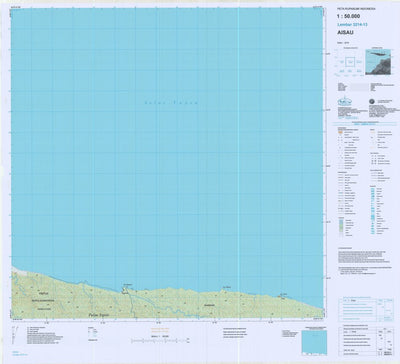Click the blue mapping agency logo
The image size is (400, 364).
344,101
